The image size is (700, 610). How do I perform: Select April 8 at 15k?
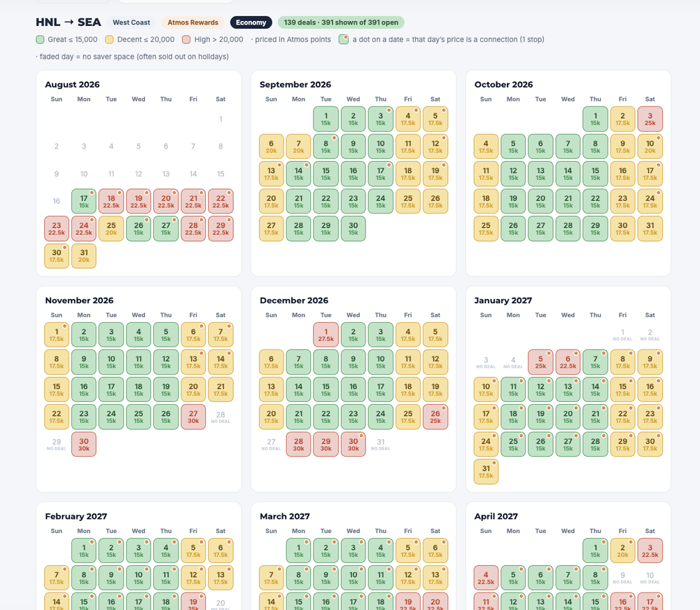595,578
